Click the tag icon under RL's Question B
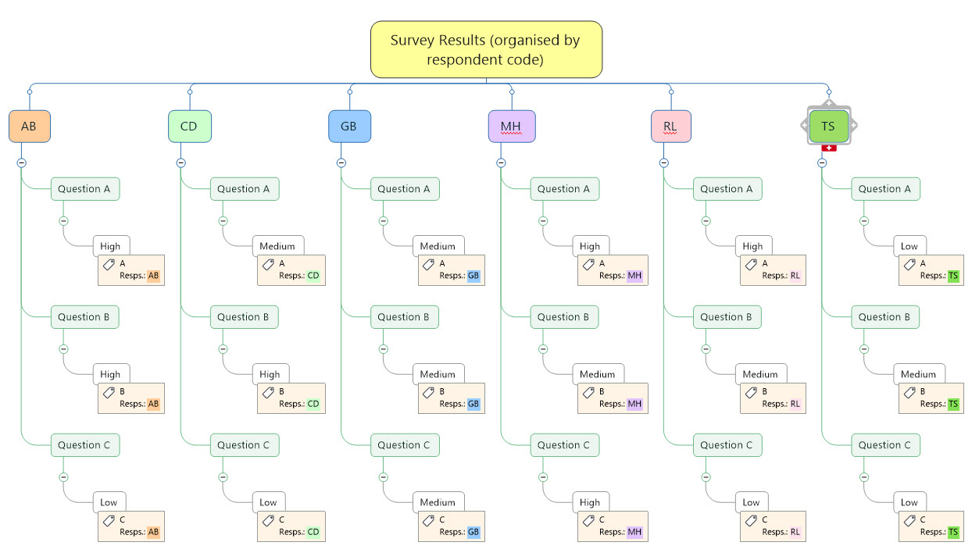The height and width of the screenshot is (560, 979). pyautogui.click(x=751, y=393)
